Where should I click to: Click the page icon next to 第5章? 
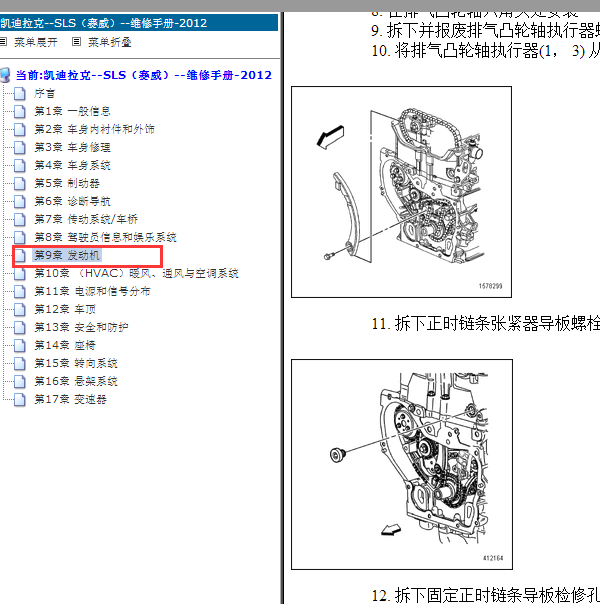(20, 183)
